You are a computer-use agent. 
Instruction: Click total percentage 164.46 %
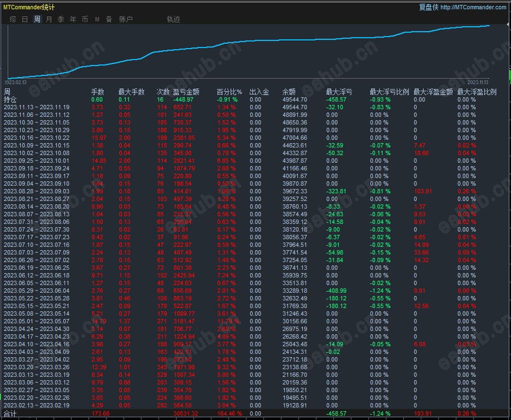tap(230, 413)
